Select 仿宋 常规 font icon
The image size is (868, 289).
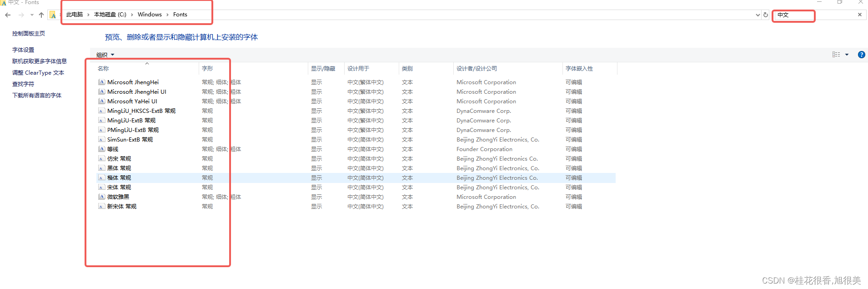[102, 159]
